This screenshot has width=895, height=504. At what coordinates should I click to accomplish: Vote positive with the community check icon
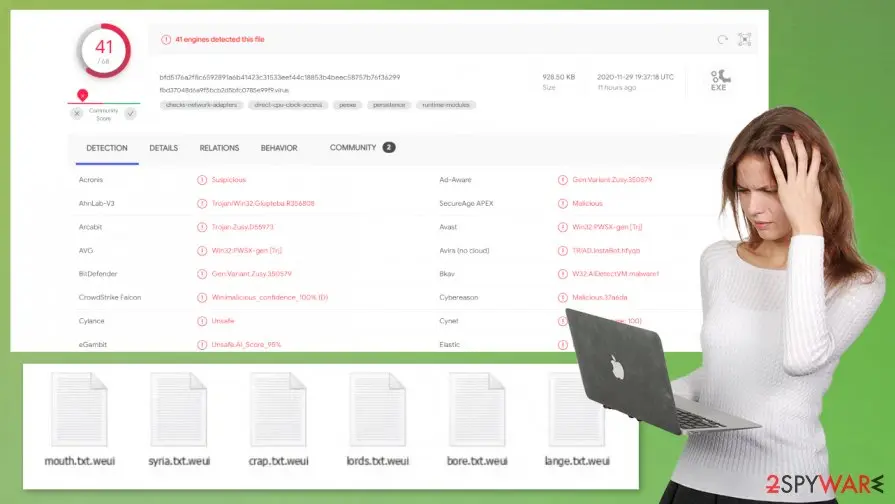(x=131, y=114)
